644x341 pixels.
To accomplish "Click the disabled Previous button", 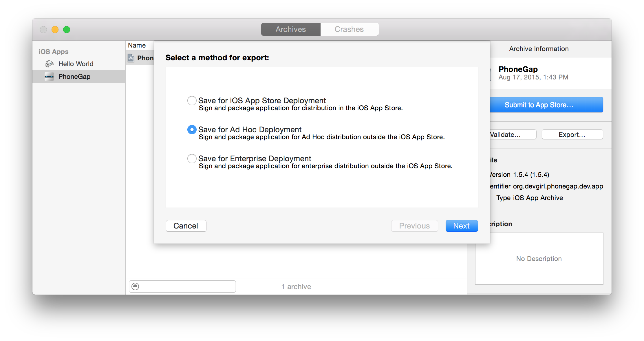I will pos(414,226).
